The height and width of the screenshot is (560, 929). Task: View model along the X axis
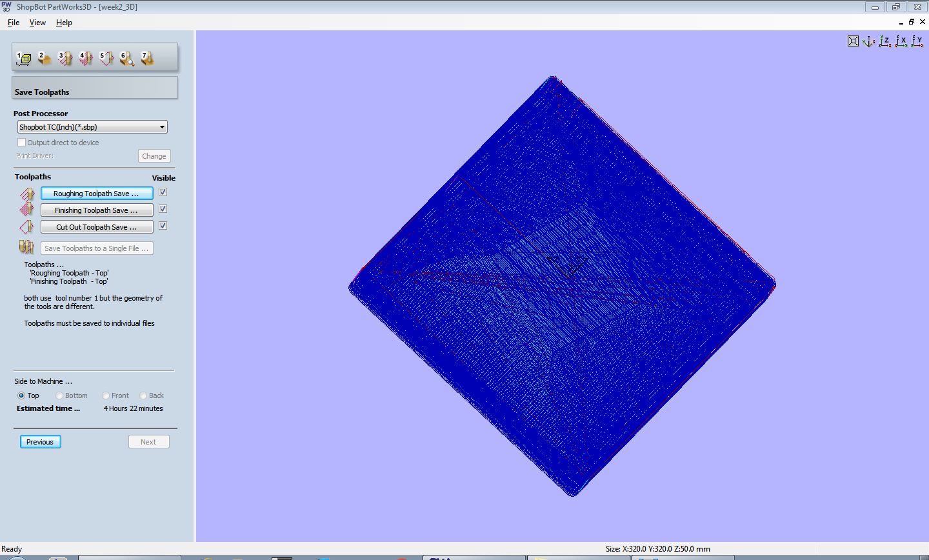(901, 41)
